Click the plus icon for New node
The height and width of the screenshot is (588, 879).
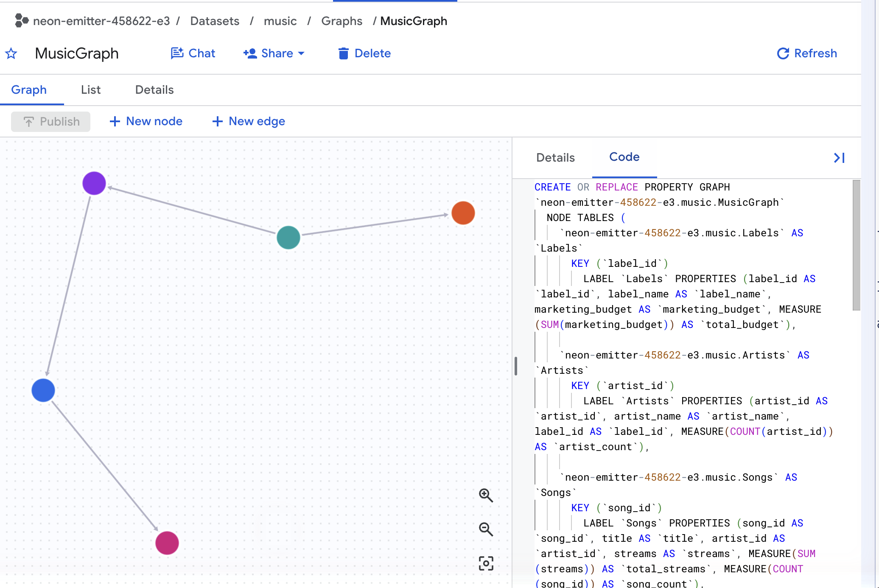[x=115, y=122]
